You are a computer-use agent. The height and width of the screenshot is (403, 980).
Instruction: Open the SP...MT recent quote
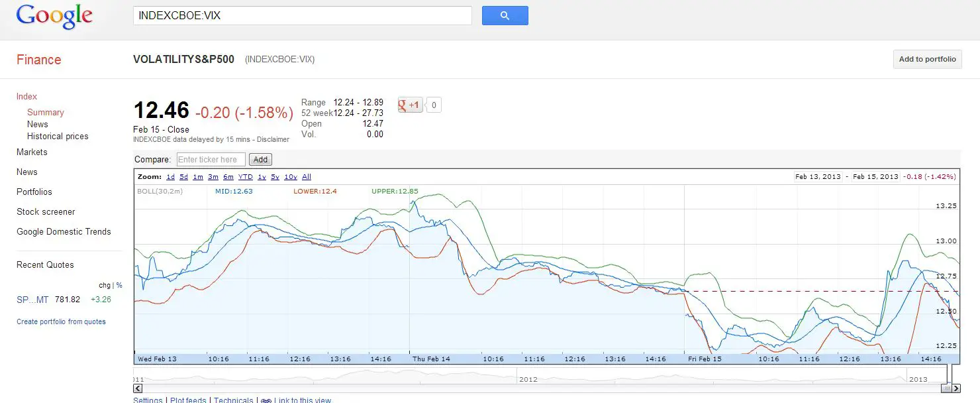[32, 300]
